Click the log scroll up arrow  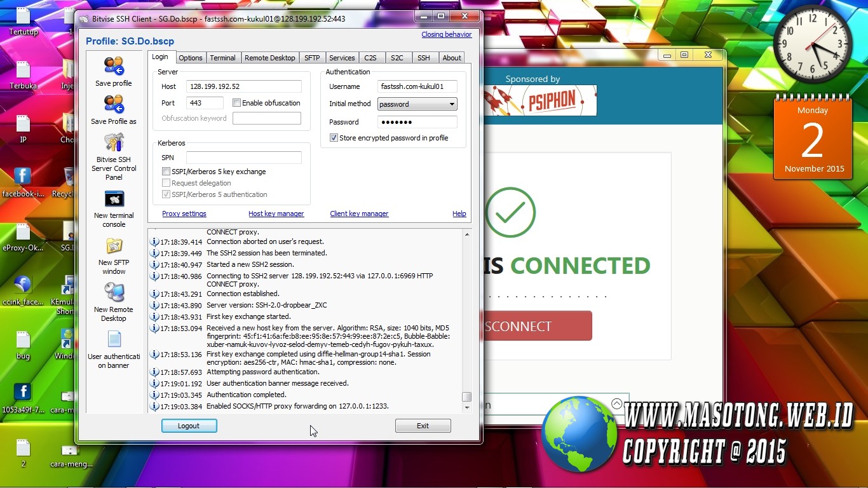point(467,234)
